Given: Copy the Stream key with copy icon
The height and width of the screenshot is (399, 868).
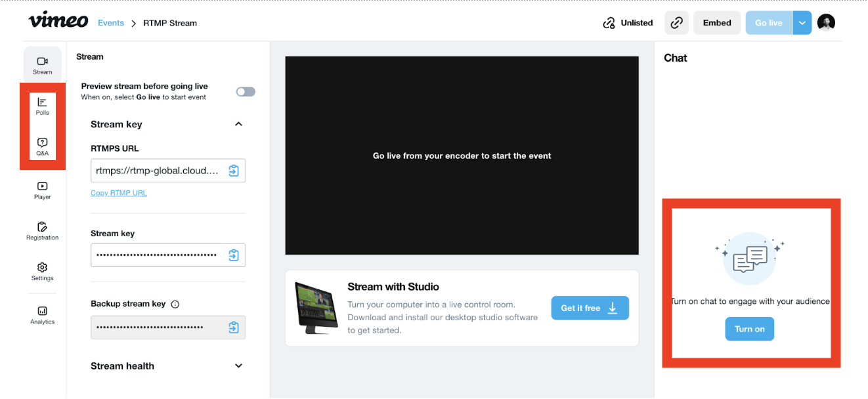Looking at the screenshot, I should point(234,255).
